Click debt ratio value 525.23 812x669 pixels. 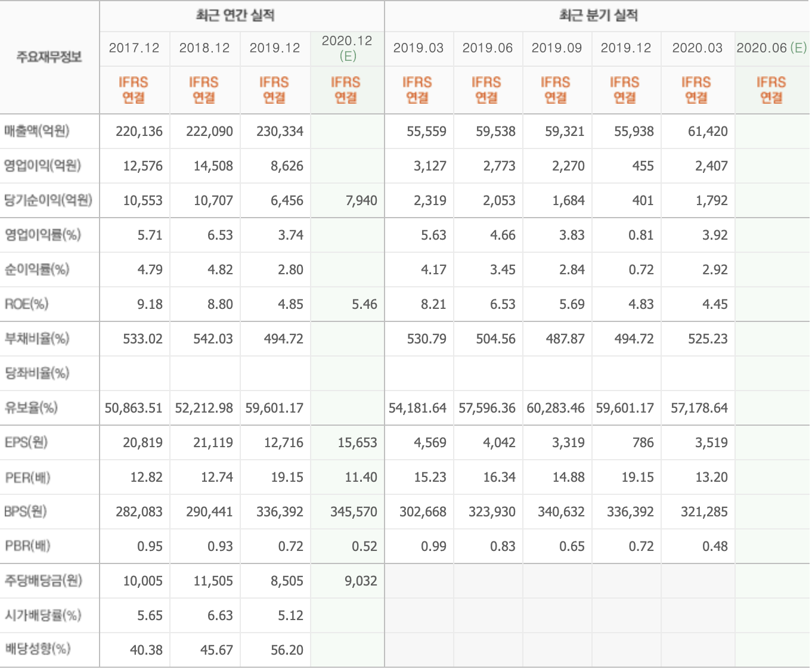[x=708, y=339]
